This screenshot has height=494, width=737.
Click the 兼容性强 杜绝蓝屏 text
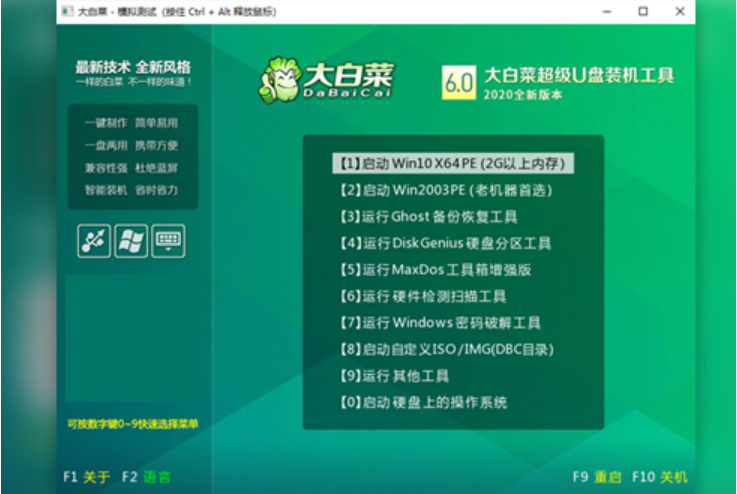tap(131, 168)
